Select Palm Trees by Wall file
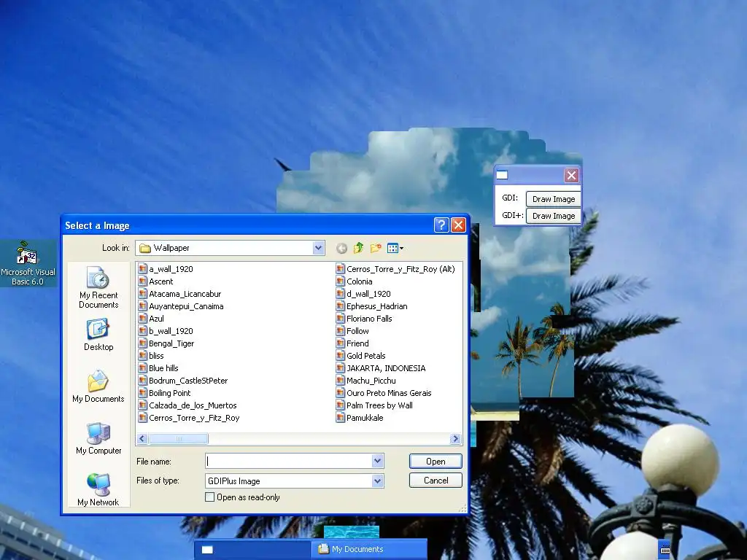The image size is (747, 560). tap(374, 405)
